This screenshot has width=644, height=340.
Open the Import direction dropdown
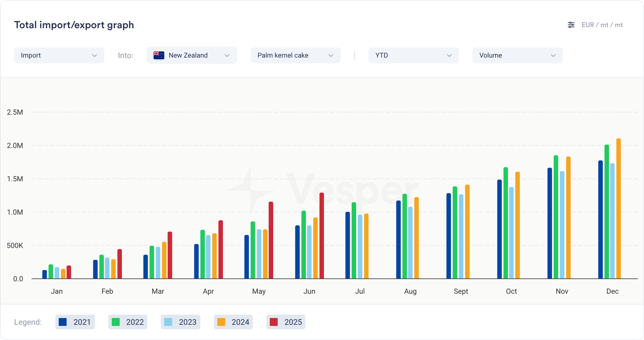[59, 56]
